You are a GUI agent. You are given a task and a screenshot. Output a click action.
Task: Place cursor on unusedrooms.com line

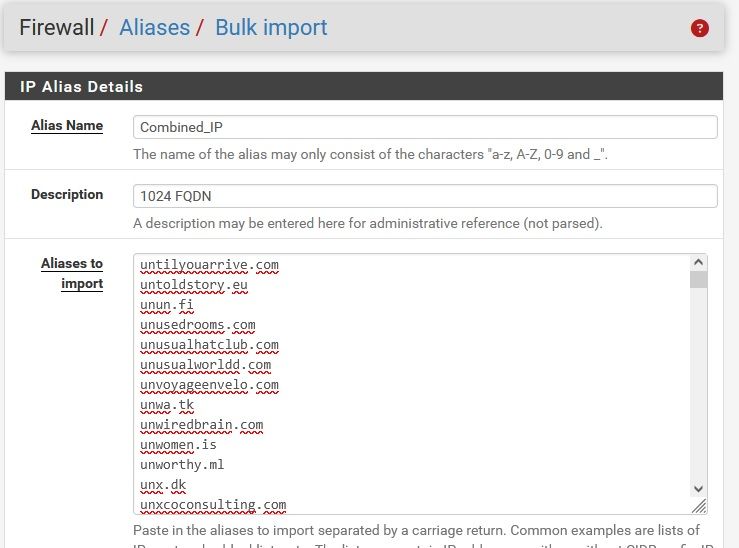[197, 325]
